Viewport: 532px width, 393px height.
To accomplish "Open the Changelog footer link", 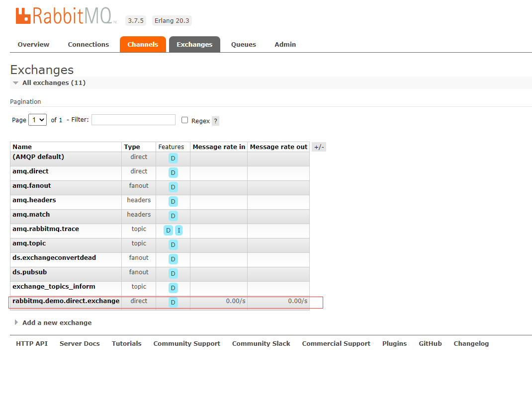I will (x=471, y=343).
